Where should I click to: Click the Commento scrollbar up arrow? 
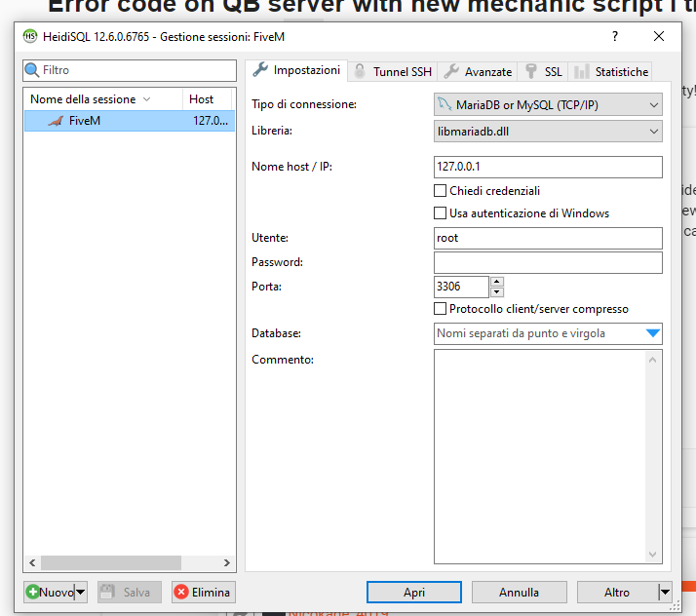[x=652, y=360]
